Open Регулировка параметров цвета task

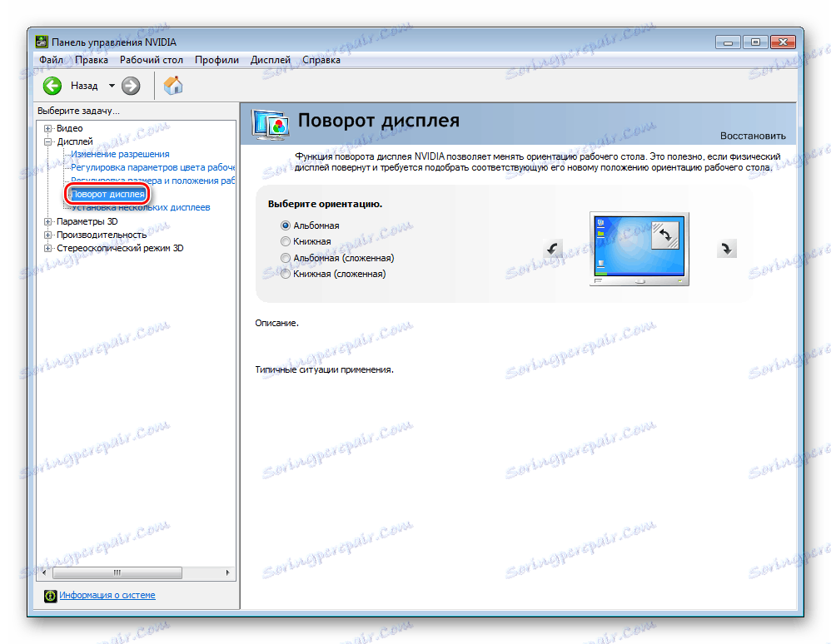pyautogui.click(x=152, y=167)
